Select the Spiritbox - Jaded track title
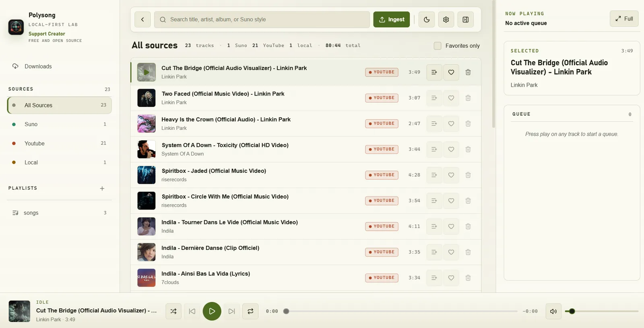The width and height of the screenshot is (644, 328). tap(214, 171)
